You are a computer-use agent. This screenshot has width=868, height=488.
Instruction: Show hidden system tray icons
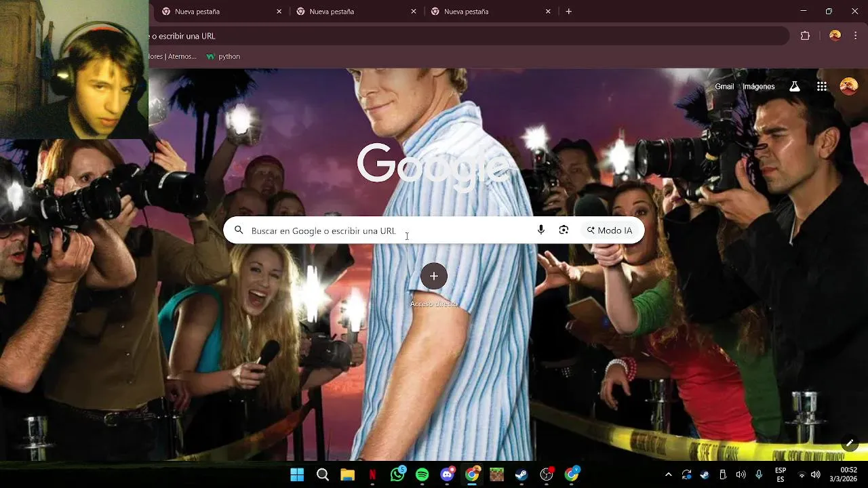[x=668, y=474]
